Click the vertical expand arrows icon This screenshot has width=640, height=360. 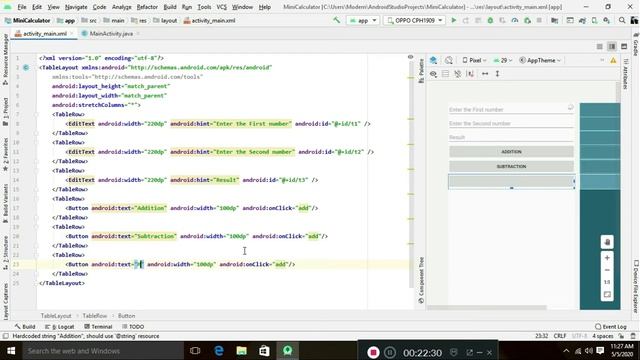[x=497, y=74]
